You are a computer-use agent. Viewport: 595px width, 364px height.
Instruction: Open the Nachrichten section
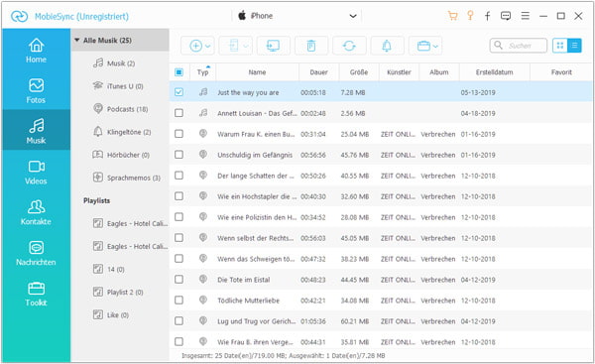[x=36, y=253]
